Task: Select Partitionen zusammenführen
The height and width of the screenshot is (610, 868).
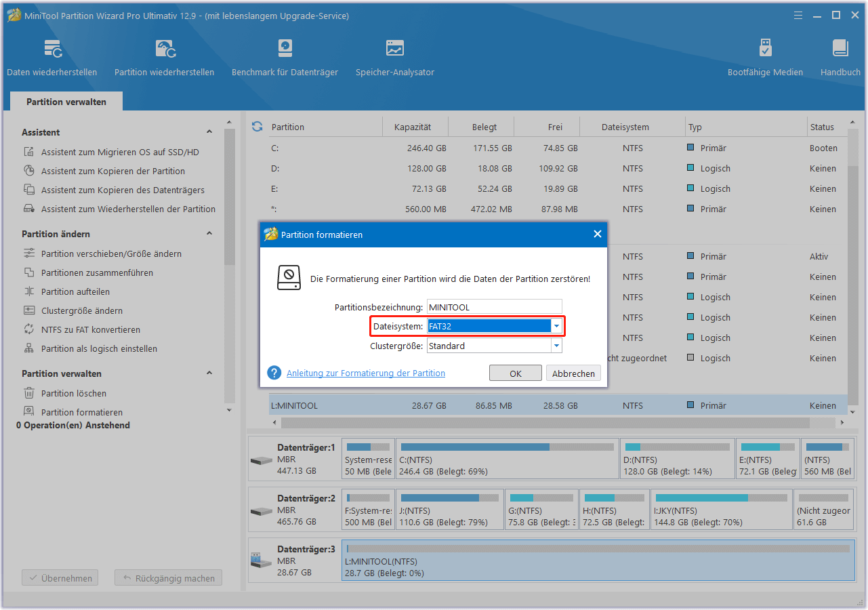Action: tap(97, 273)
